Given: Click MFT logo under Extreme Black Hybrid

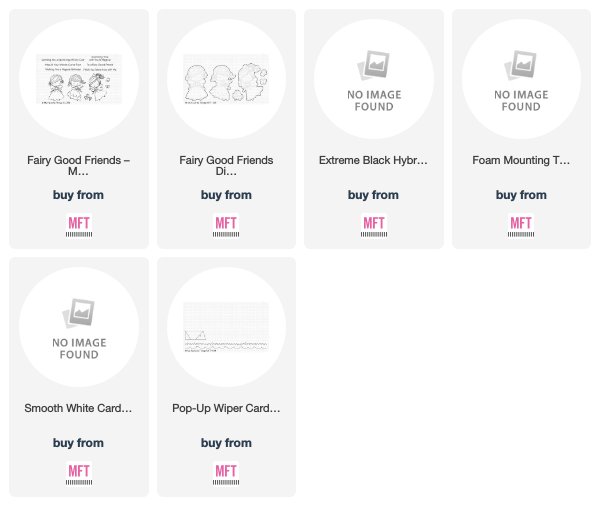Looking at the screenshot, I should pyautogui.click(x=374, y=225).
